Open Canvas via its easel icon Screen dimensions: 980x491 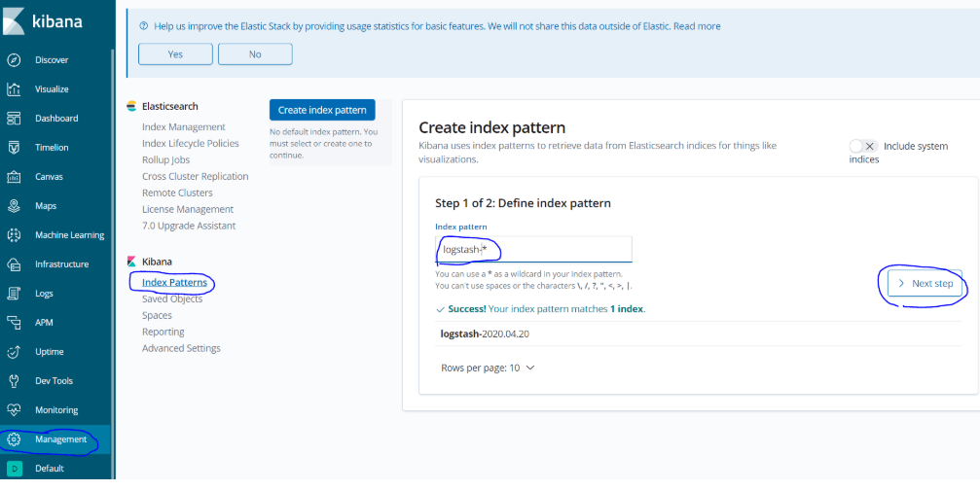tap(14, 177)
